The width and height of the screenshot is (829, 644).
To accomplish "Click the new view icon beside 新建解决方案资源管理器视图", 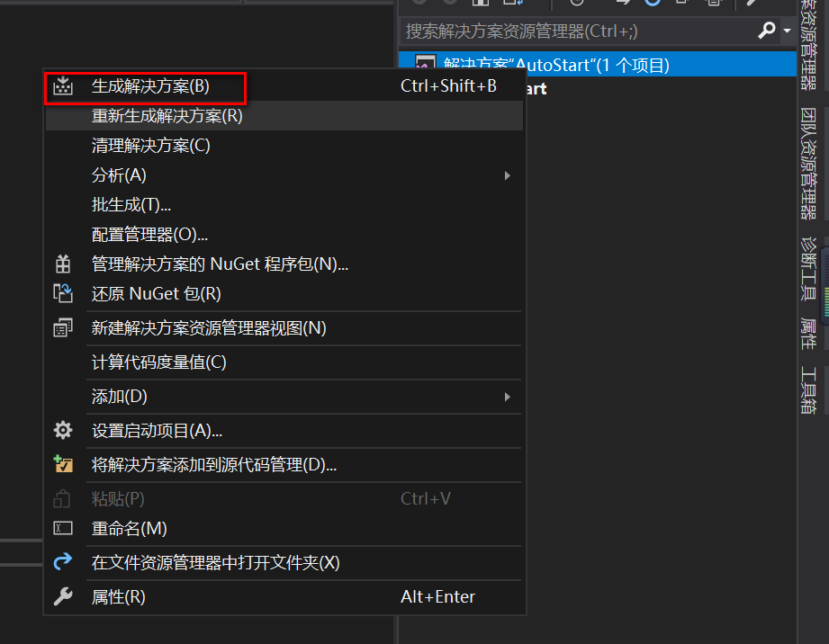I will [x=62, y=326].
